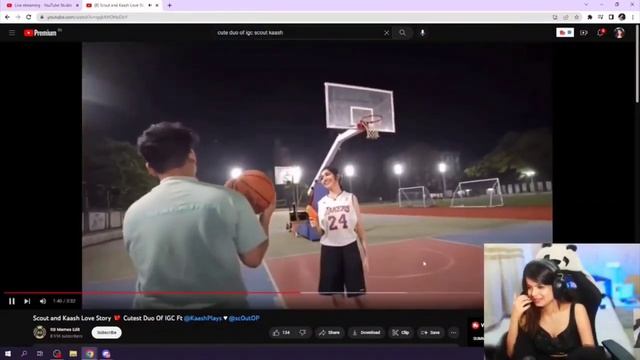Create a Clip of the video
The width and height of the screenshot is (640, 360).
(401, 333)
